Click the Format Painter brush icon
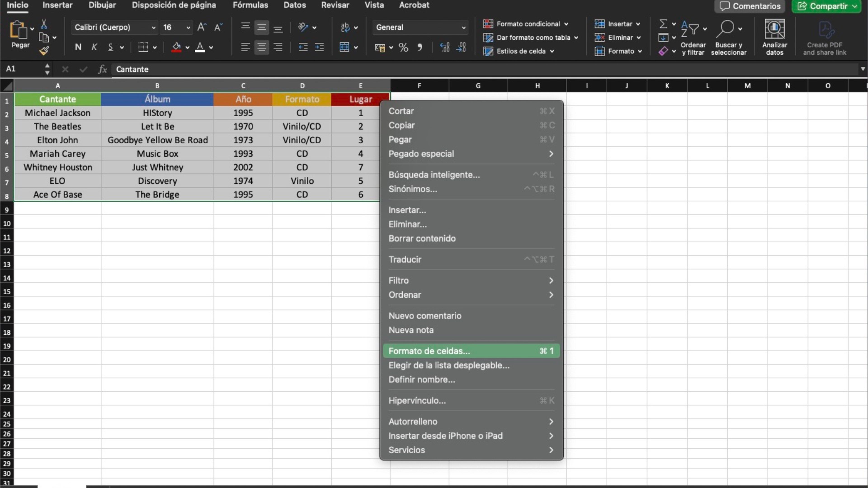Image resolution: width=868 pixels, height=488 pixels. [x=44, y=51]
